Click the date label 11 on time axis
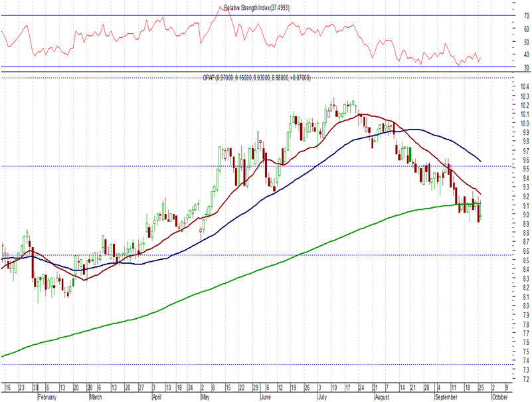The image size is (532, 402). [454, 388]
